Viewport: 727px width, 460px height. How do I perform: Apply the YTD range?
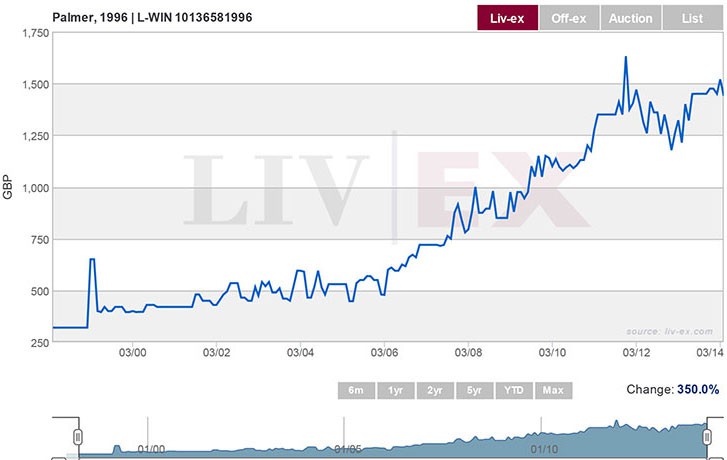pos(514,390)
